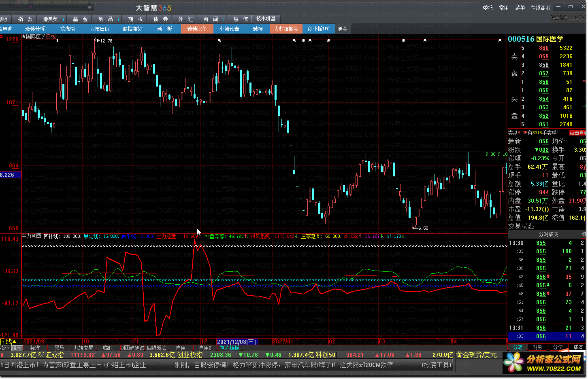588x379 pixels.
Task: Select the 基金 toolbar tab
Action: pyautogui.click(x=80, y=19)
